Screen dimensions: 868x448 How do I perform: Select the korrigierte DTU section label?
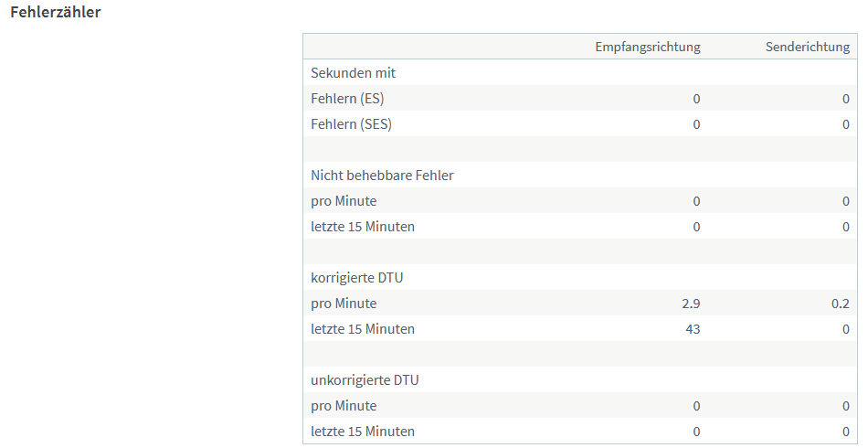(356, 277)
